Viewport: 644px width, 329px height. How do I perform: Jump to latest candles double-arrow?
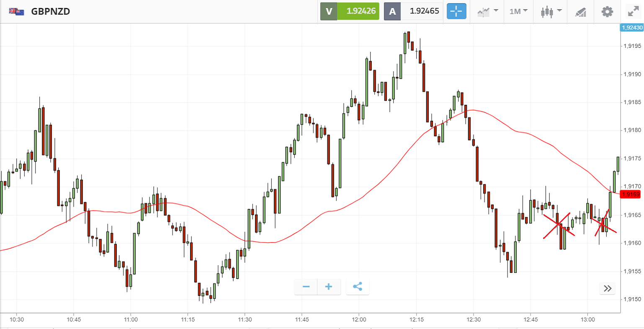pos(608,288)
